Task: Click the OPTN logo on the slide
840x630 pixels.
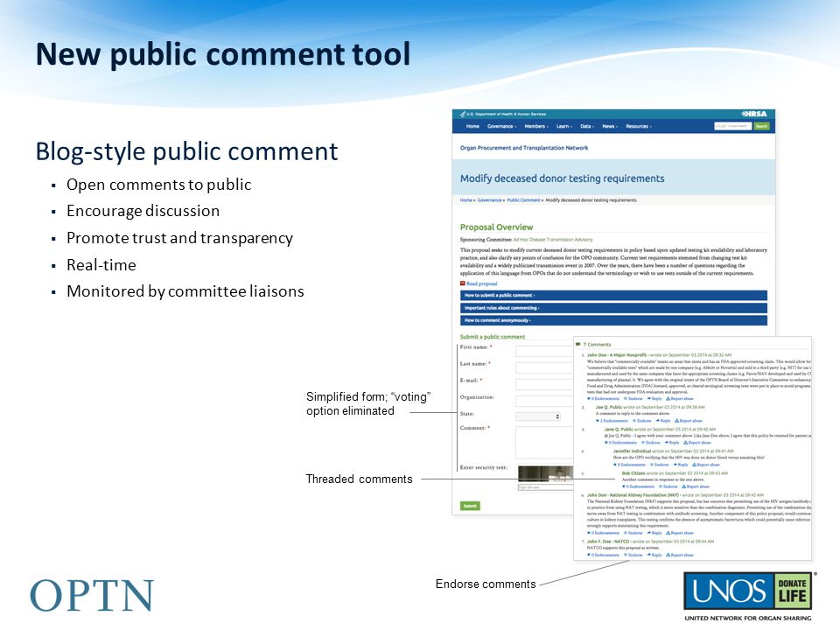Action: click(92, 595)
